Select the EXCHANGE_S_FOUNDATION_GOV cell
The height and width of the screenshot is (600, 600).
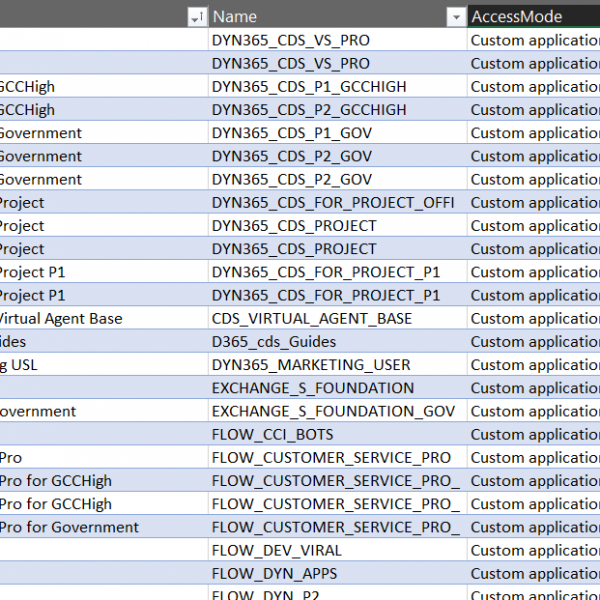pos(338,411)
